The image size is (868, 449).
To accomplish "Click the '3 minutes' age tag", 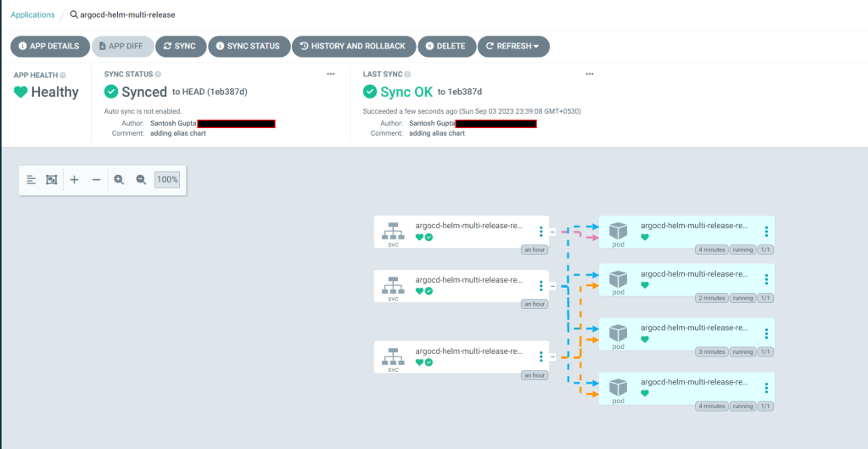I will 712,351.
